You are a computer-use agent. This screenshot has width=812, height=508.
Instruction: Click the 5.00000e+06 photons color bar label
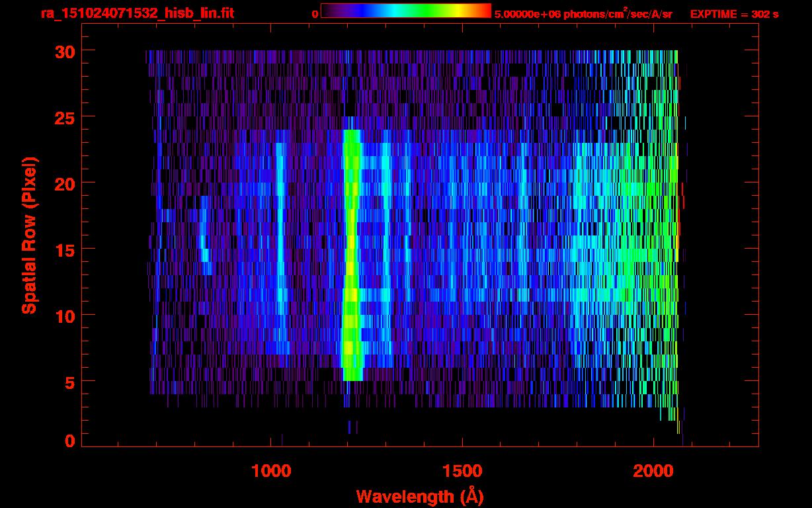(x=583, y=13)
